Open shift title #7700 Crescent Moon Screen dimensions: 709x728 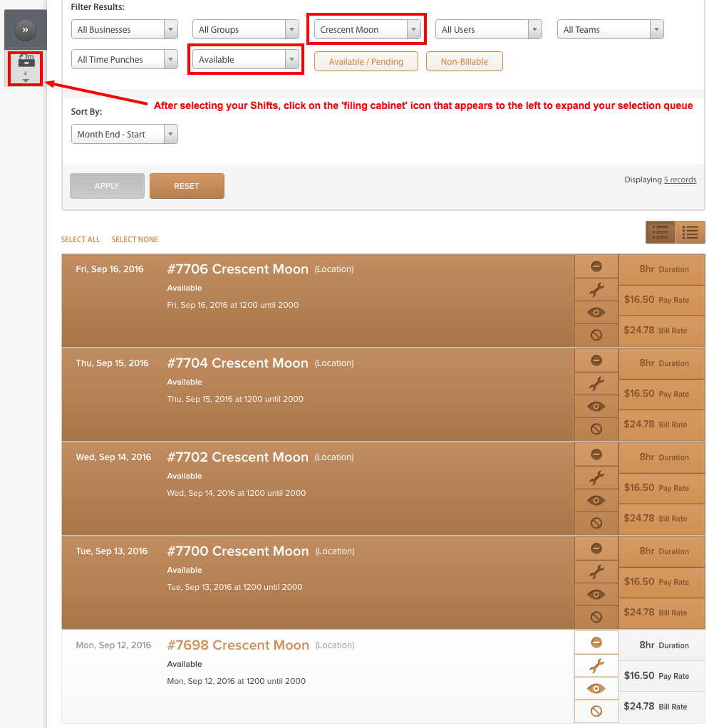click(238, 551)
